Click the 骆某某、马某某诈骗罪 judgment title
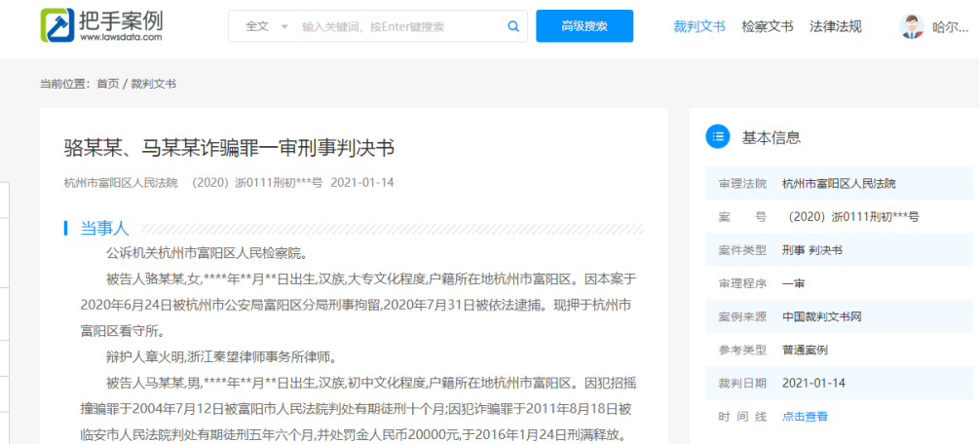Image resolution: width=980 pixels, height=444 pixels. point(229,148)
